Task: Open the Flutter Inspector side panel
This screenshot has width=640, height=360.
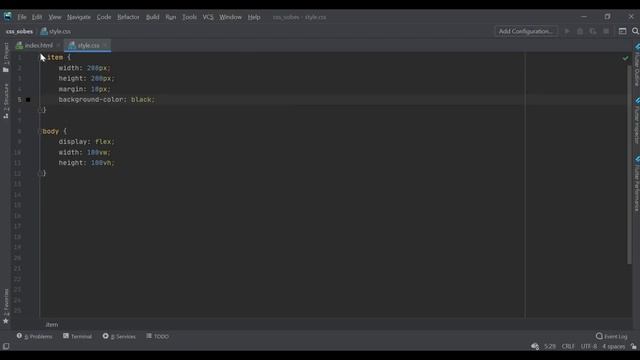Action: [x=636, y=121]
